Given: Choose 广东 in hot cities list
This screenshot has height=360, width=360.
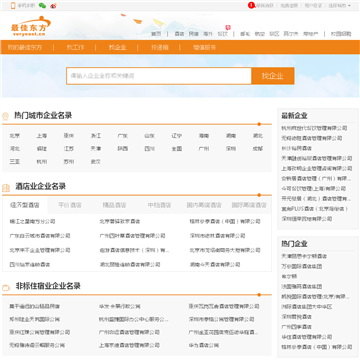Looking at the screenshot, I should pyautogui.click(x=123, y=136).
